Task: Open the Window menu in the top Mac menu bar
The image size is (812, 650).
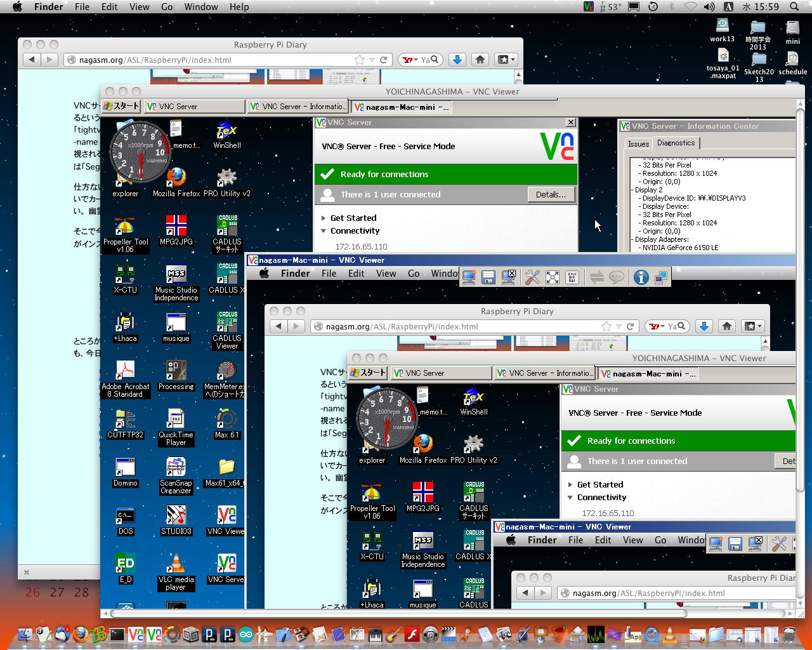Action: click(201, 7)
